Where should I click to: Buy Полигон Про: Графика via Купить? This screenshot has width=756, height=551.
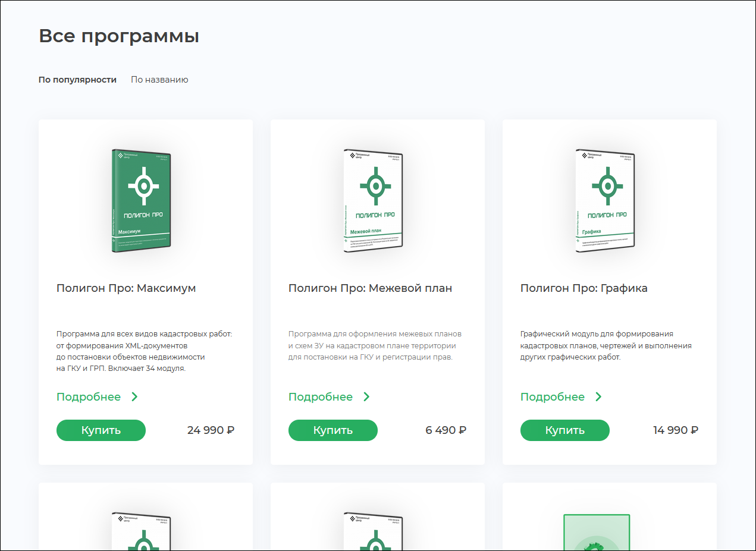(x=565, y=430)
